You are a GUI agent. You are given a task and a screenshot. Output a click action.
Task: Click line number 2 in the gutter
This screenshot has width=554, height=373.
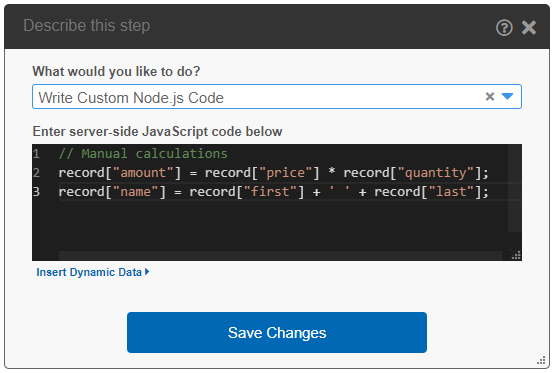pyautogui.click(x=36, y=173)
